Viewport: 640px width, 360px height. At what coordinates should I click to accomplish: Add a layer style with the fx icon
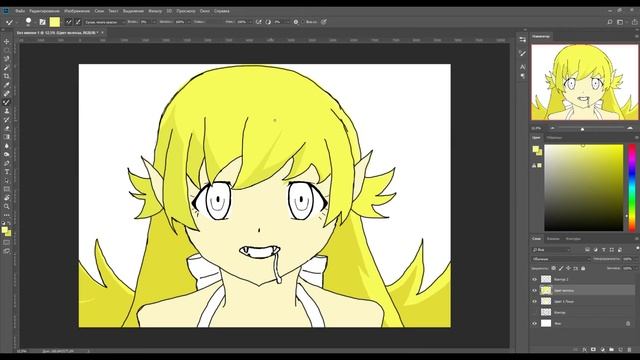click(x=584, y=350)
